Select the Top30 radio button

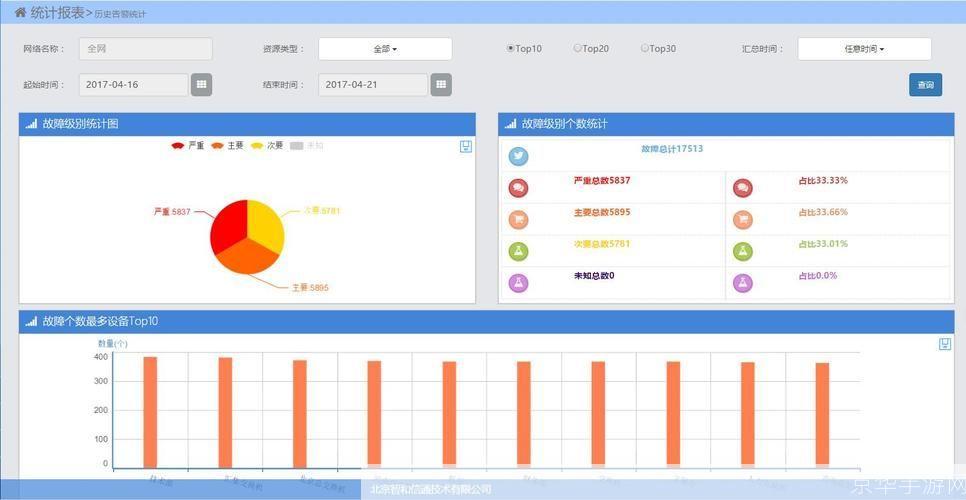tap(645, 48)
